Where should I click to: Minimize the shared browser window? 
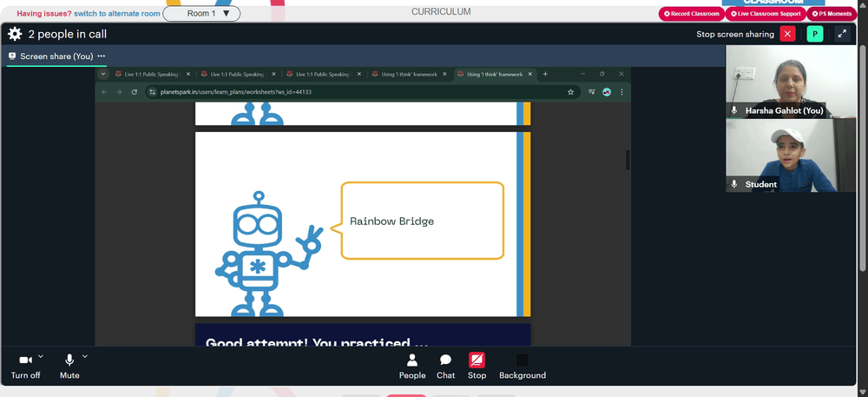tap(583, 74)
